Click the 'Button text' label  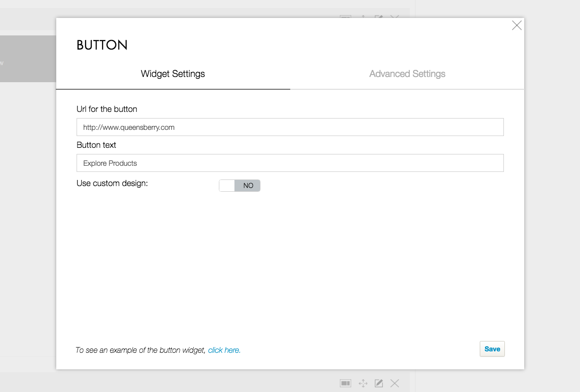96,145
